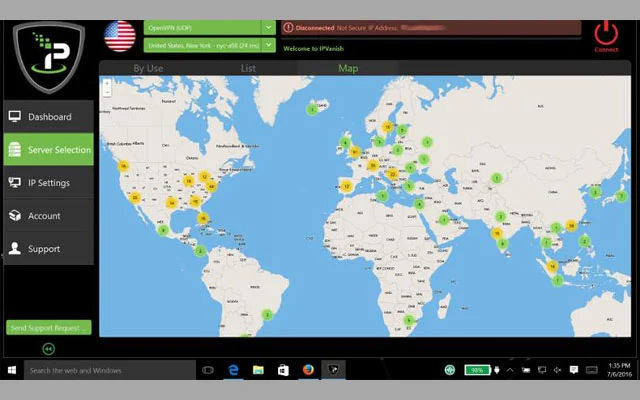This screenshot has width=640, height=400.
Task: Select the yellow server cluster on India's west coast
Action: 496,233
